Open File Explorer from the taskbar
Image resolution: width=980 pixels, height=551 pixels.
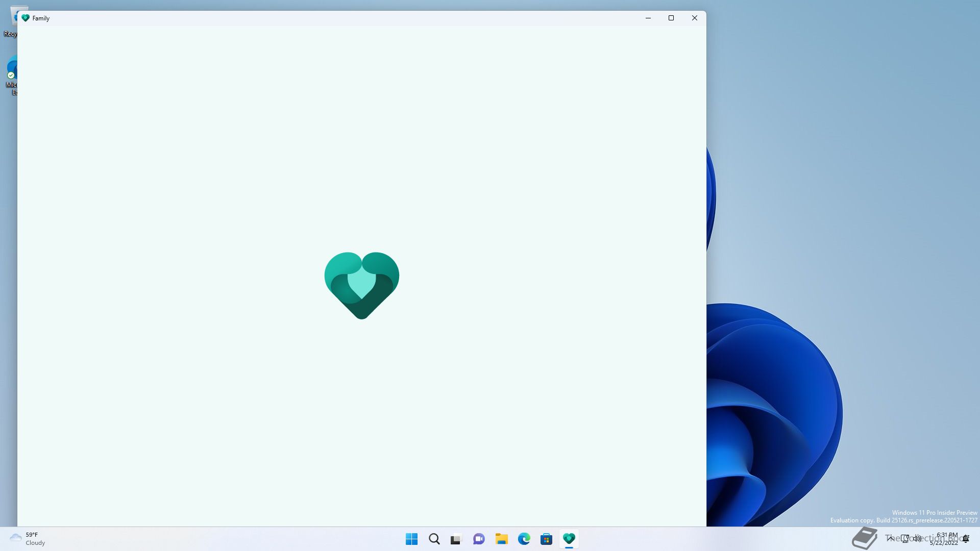click(x=501, y=539)
